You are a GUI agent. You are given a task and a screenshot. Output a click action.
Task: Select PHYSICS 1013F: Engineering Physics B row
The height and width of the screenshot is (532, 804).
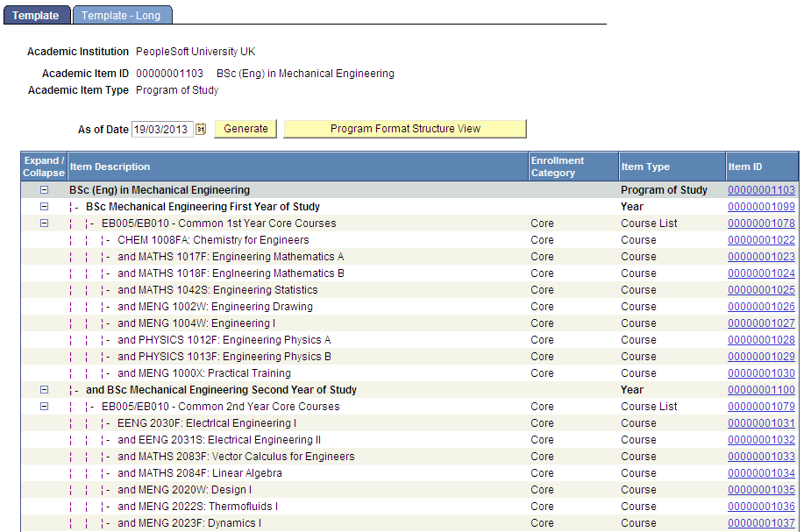point(409,357)
